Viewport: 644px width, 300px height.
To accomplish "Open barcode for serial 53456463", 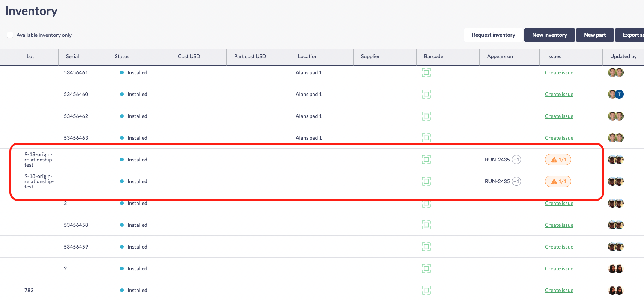I will [426, 138].
